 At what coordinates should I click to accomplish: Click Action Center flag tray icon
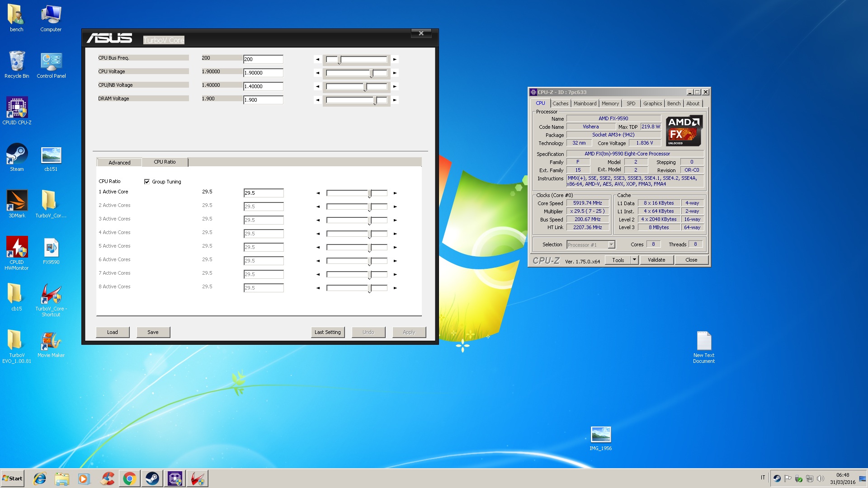(x=788, y=479)
